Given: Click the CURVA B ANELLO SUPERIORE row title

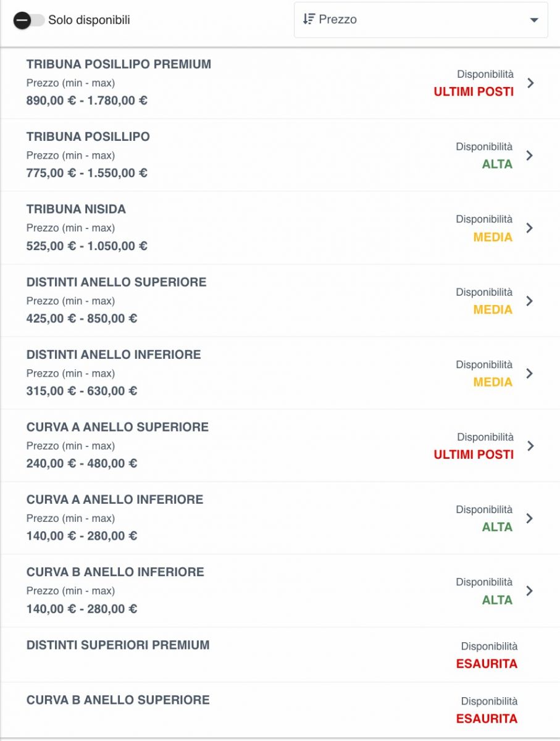Looking at the screenshot, I should point(118,700).
